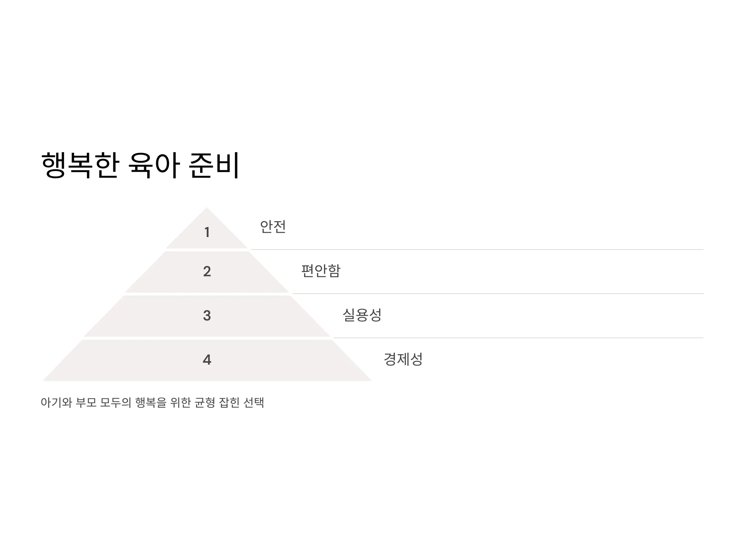Viewport: 747px width, 560px height.
Task: Click the number 1 at the pyramid tip
Action: tap(207, 232)
